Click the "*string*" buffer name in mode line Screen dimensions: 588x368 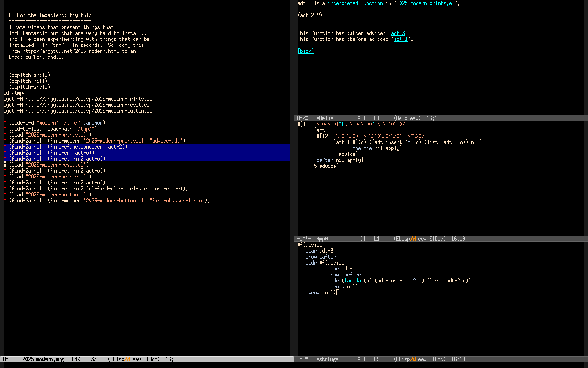(x=327, y=359)
